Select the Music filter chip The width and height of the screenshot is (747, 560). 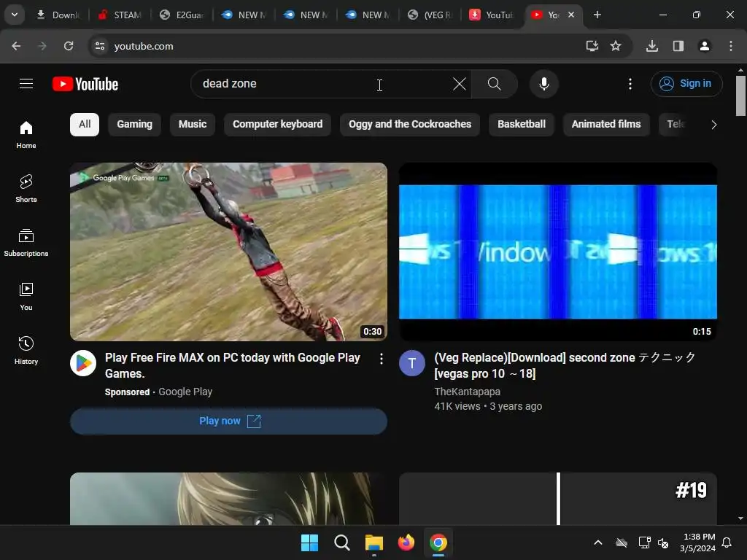[x=193, y=125]
